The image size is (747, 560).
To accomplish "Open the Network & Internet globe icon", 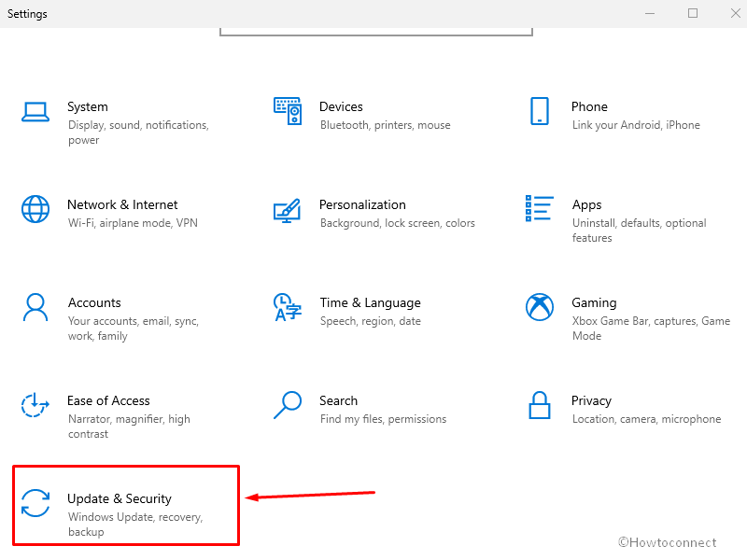I will coord(35,209).
